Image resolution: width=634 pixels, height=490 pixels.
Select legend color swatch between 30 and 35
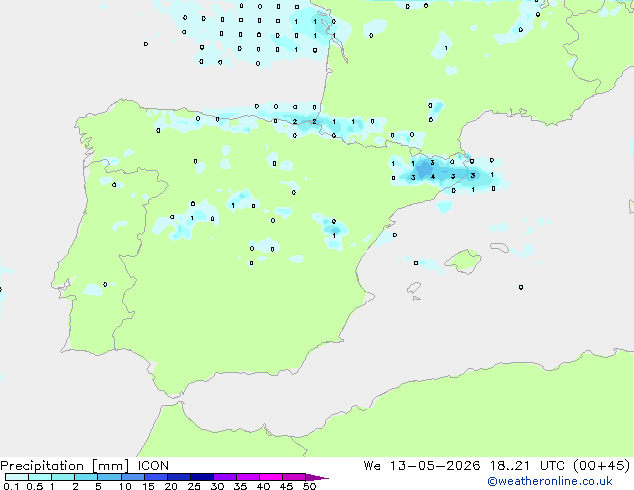tap(225, 477)
